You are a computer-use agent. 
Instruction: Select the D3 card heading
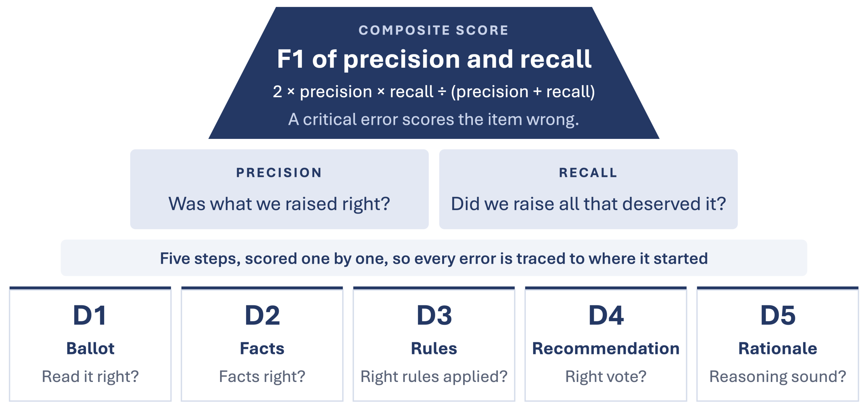[434, 315]
